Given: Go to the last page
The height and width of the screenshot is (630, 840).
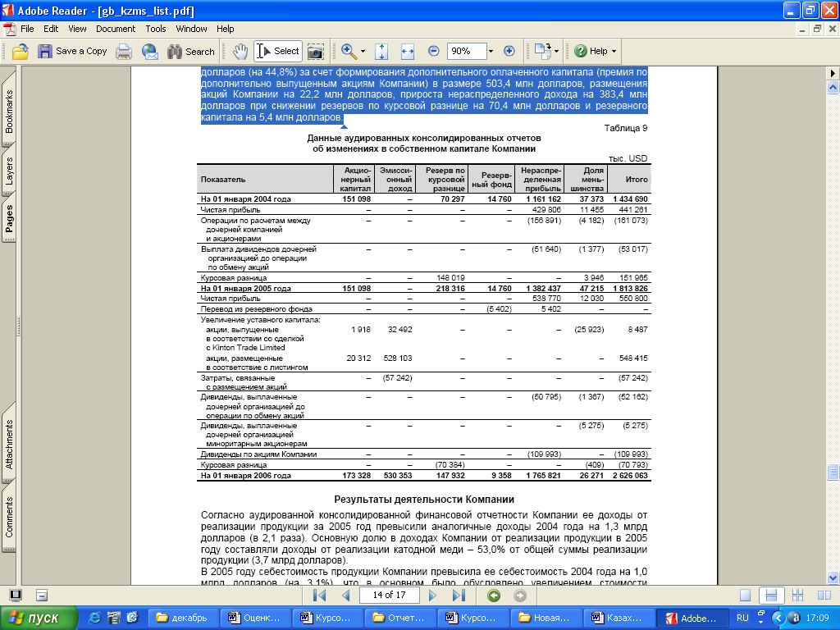Looking at the screenshot, I should 459,596.
